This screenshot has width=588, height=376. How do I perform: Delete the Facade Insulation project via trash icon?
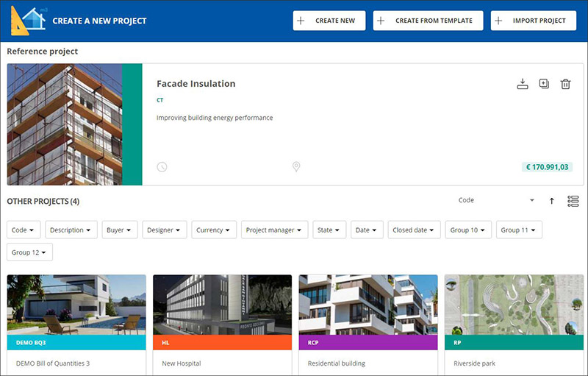(565, 84)
